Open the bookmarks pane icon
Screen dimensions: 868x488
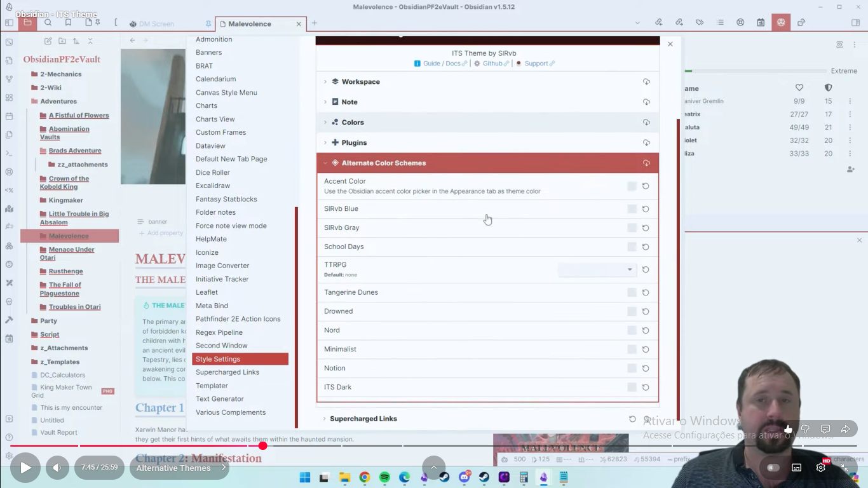tap(68, 23)
